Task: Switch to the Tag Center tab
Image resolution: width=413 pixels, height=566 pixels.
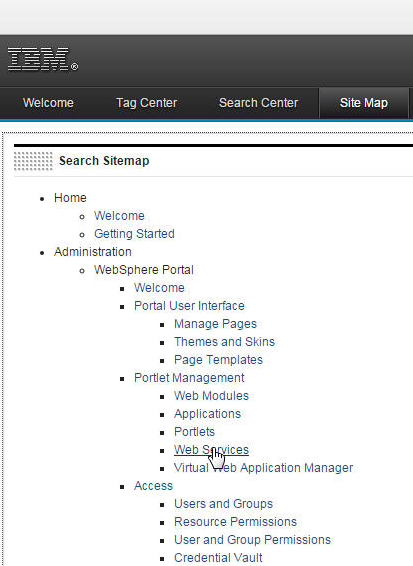Action: pos(147,103)
